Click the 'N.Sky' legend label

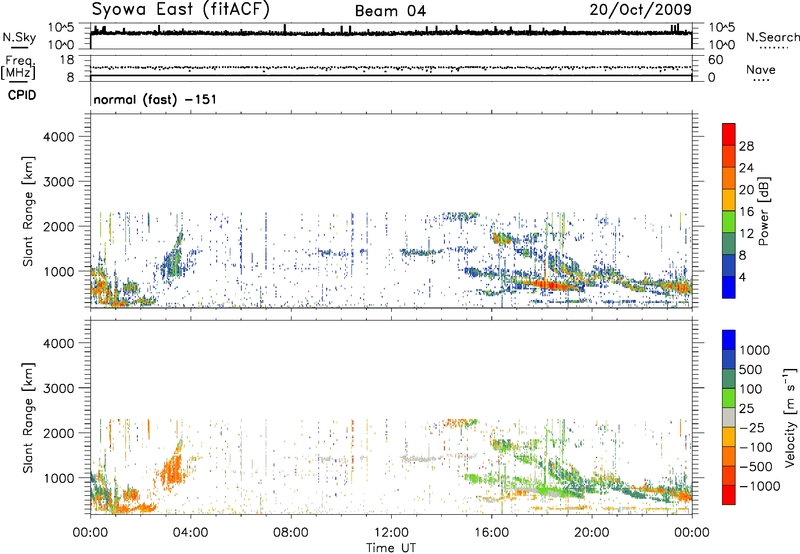[19, 37]
